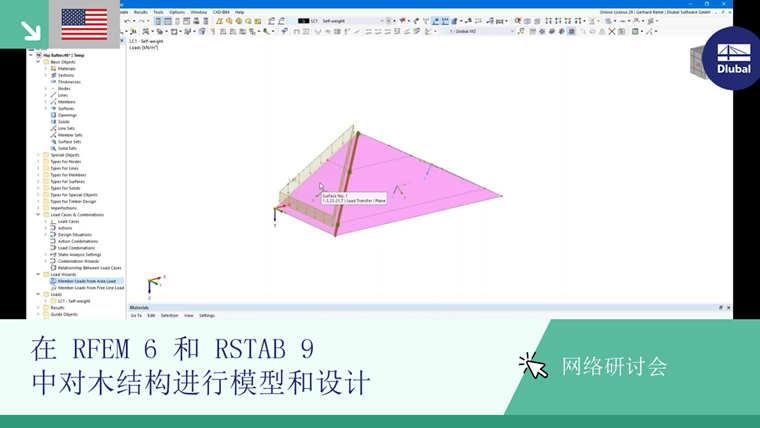Select Guide Objects folder in navigator
The width and height of the screenshot is (760, 428).
pyautogui.click(x=64, y=315)
